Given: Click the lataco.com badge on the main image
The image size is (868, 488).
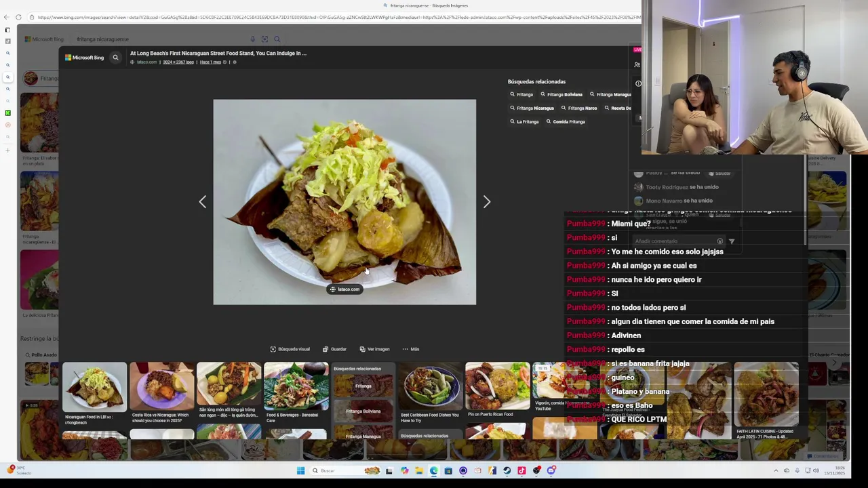Looking at the screenshot, I should pyautogui.click(x=344, y=289).
